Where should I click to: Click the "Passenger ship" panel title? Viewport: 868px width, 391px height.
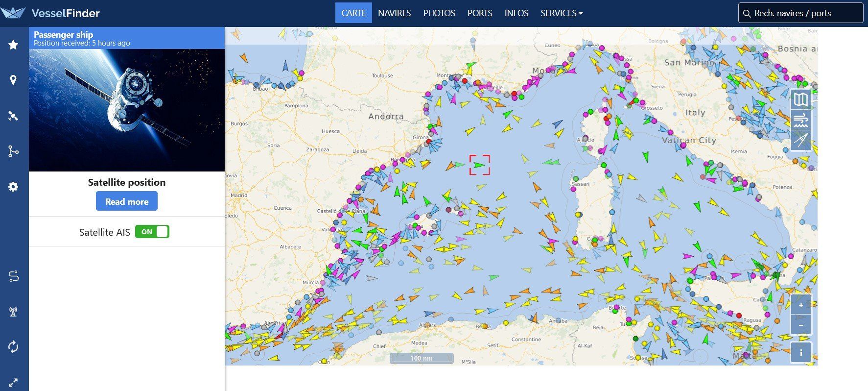click(64, 35)
